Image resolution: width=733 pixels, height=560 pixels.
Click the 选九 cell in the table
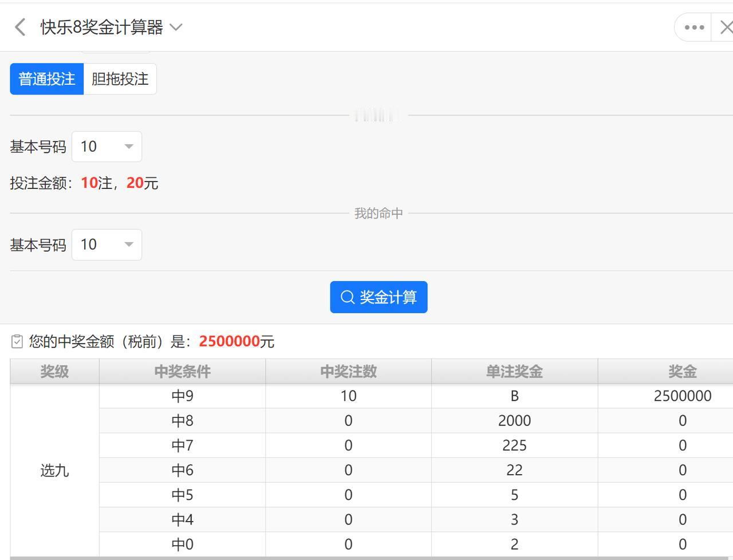click(x=55, y=470)
